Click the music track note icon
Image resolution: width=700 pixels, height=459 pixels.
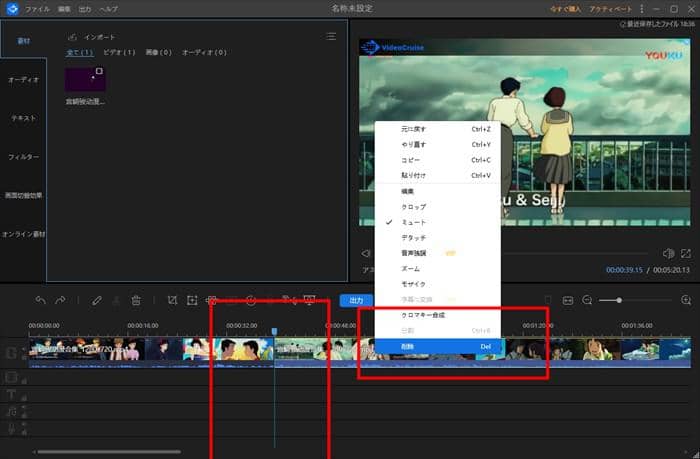(x=11, y=412)
